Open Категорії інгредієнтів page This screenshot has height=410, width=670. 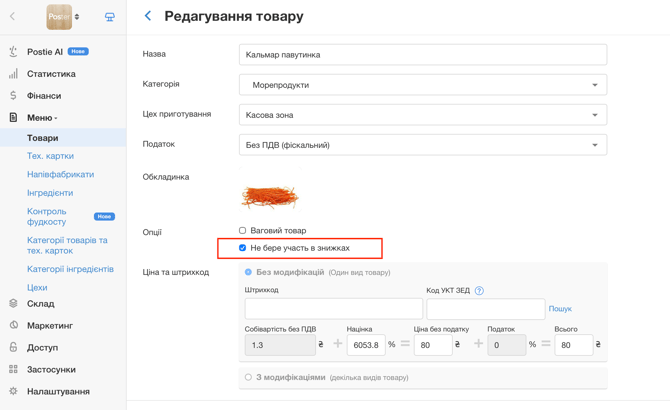(x=71, y=269)
